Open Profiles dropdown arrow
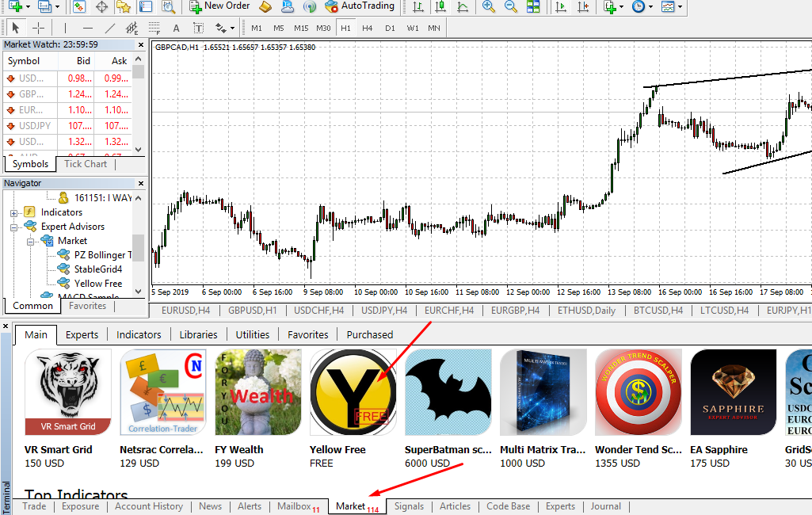This screenshot has height=515, width=812. click(58, 7)
